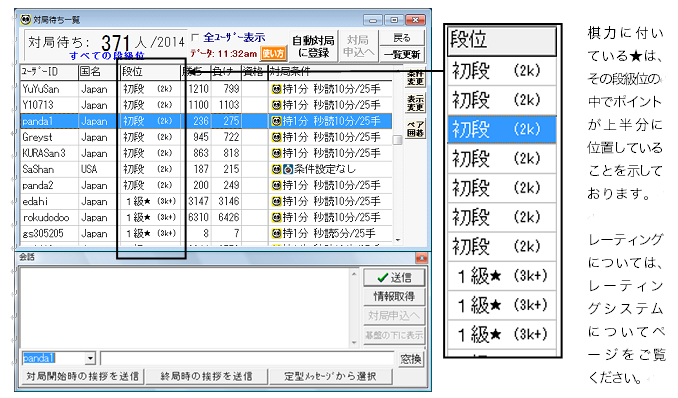
Task: Click the 戻る button
Action: coord(402,38)
